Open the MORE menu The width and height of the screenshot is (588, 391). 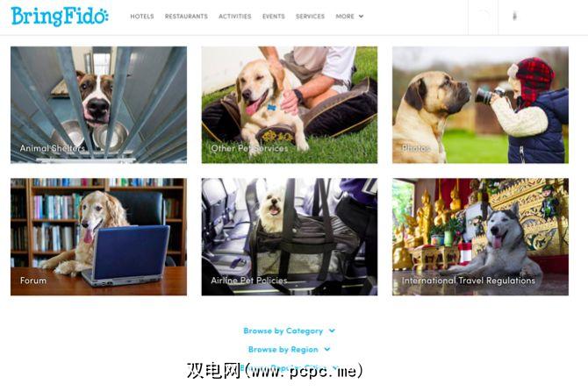click(349, 17)
